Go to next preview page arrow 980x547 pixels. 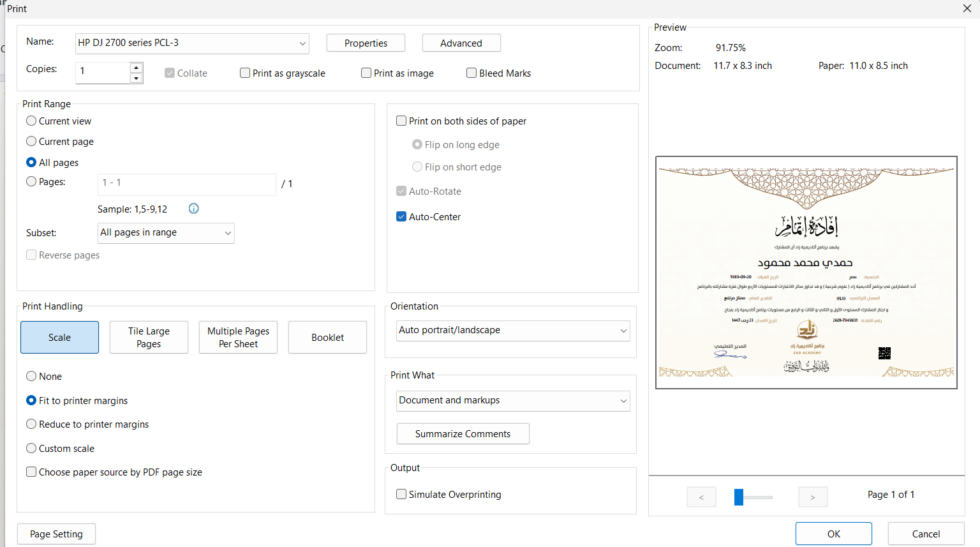click(x=812, y=497)
